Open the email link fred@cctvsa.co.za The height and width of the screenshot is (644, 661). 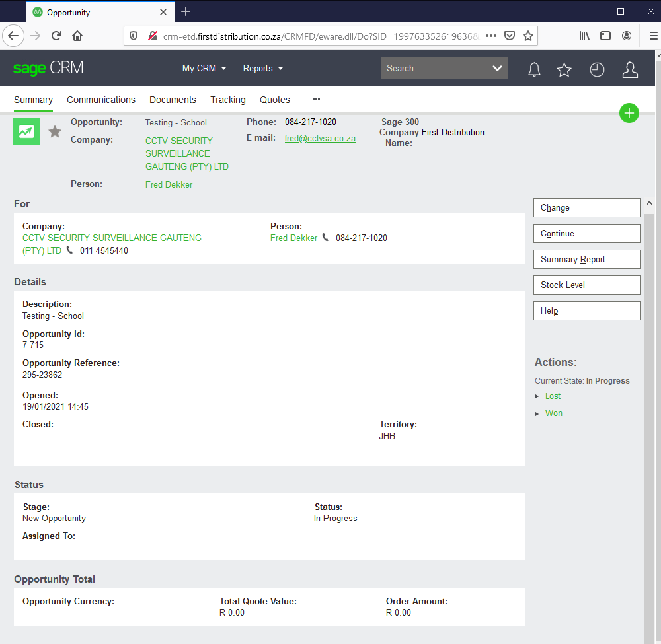320,139
